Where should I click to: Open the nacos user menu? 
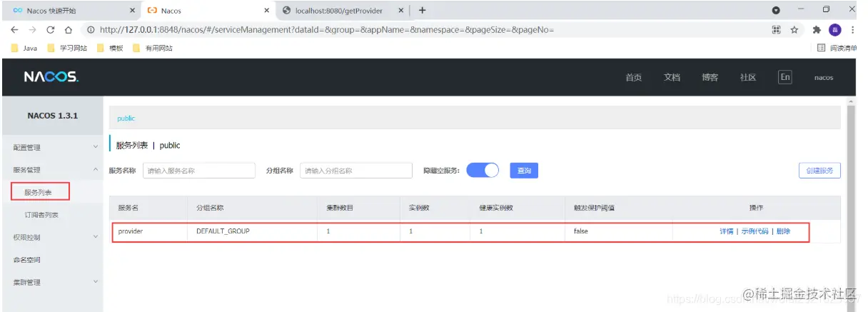click(x=823, y=78)
